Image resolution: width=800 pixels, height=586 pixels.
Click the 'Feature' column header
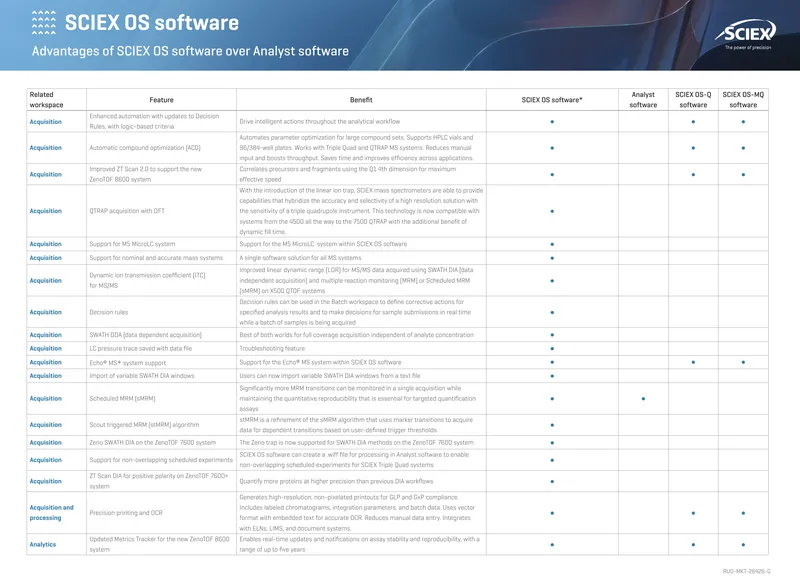pos(161,100)
